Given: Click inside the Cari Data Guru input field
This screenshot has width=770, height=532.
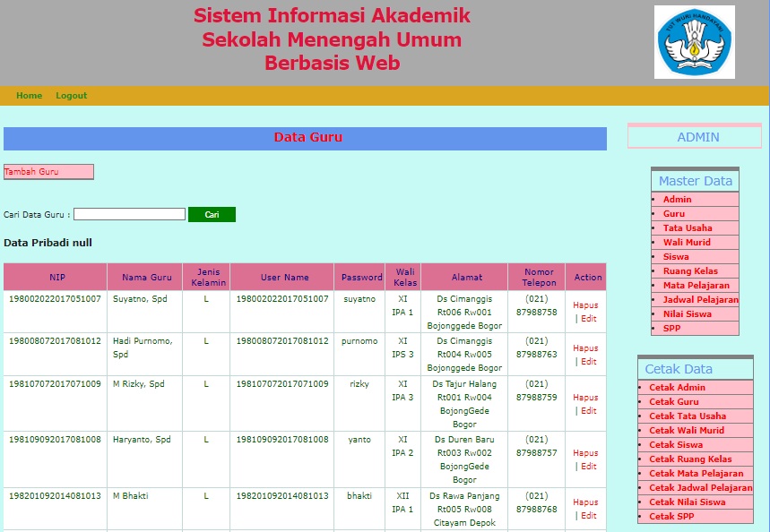Looking at the screenshot, I should click(x=128, y=214).
